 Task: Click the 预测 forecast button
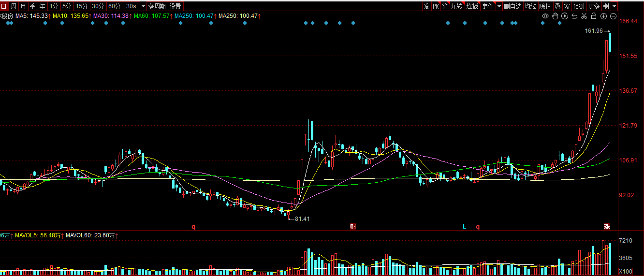(579, 6)
